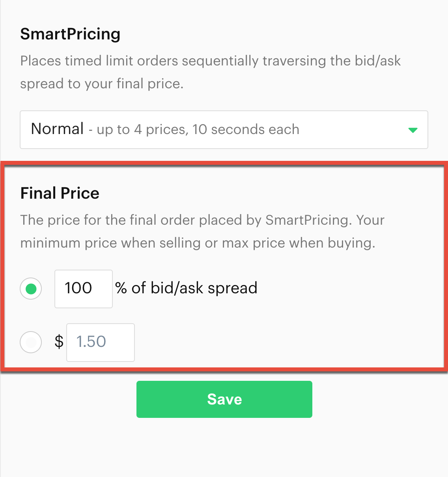Select the percent of bid/ask spread option

pos(31,289)
